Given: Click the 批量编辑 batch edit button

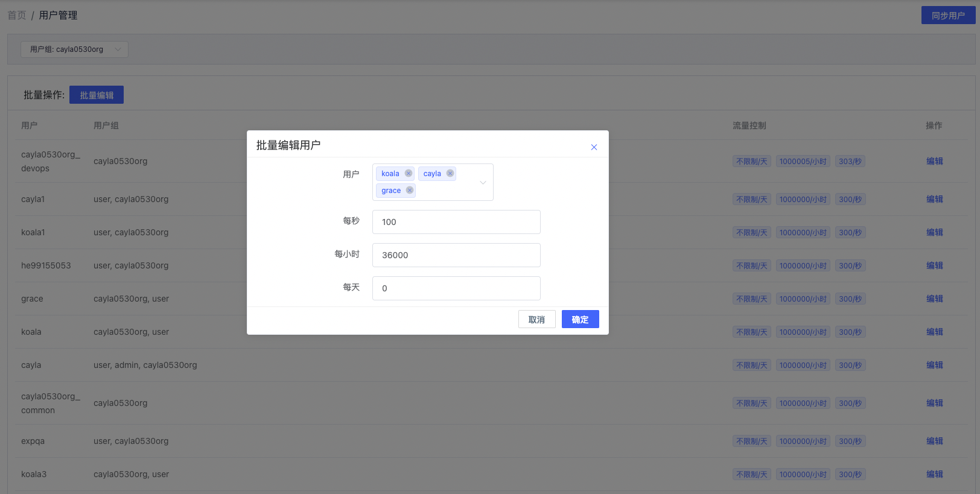Looking at the screenshot, I should tap(97, 95).
